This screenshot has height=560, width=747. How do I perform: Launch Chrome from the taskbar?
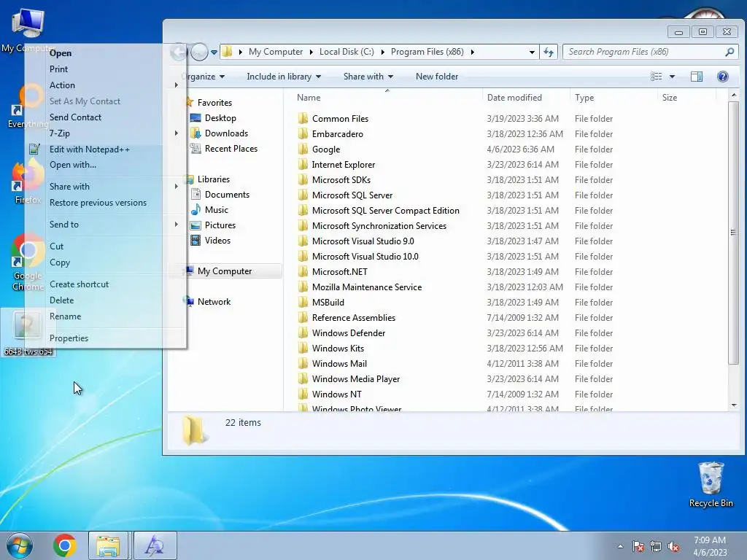[x=65, y=545]
